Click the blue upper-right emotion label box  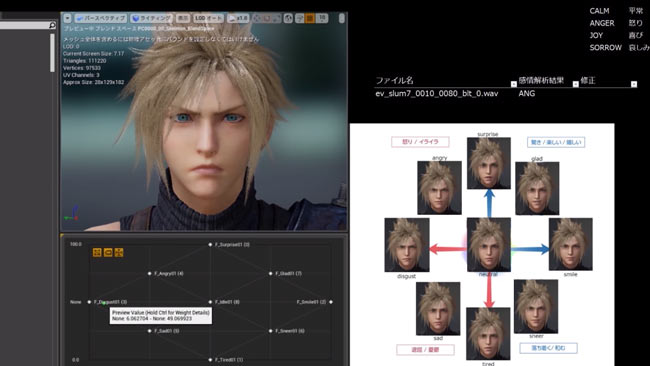point(556,142)
